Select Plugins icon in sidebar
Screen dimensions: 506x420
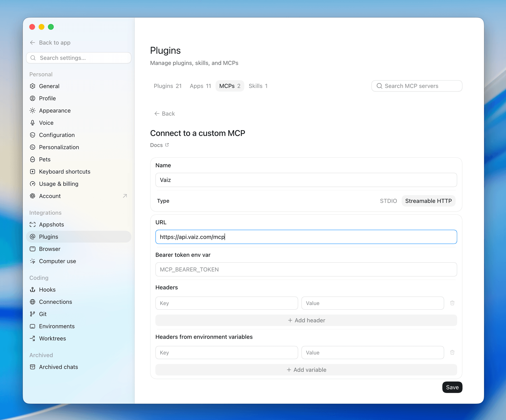32,237
